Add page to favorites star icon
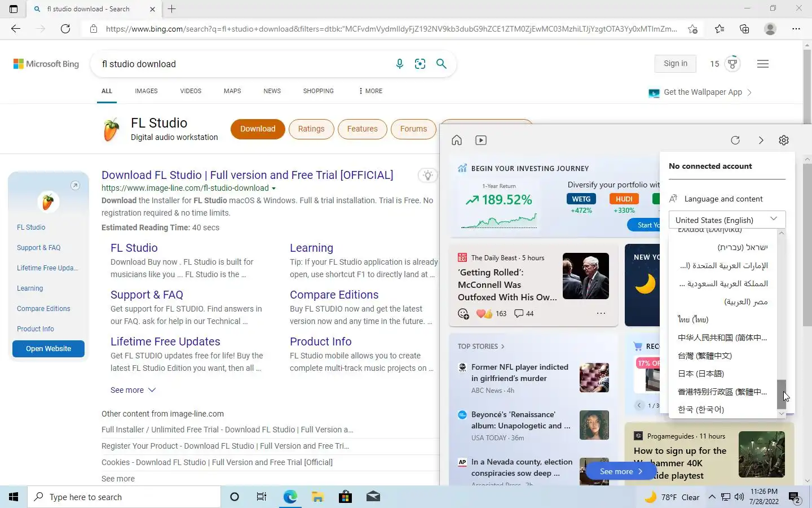 [x=692, y=29]
